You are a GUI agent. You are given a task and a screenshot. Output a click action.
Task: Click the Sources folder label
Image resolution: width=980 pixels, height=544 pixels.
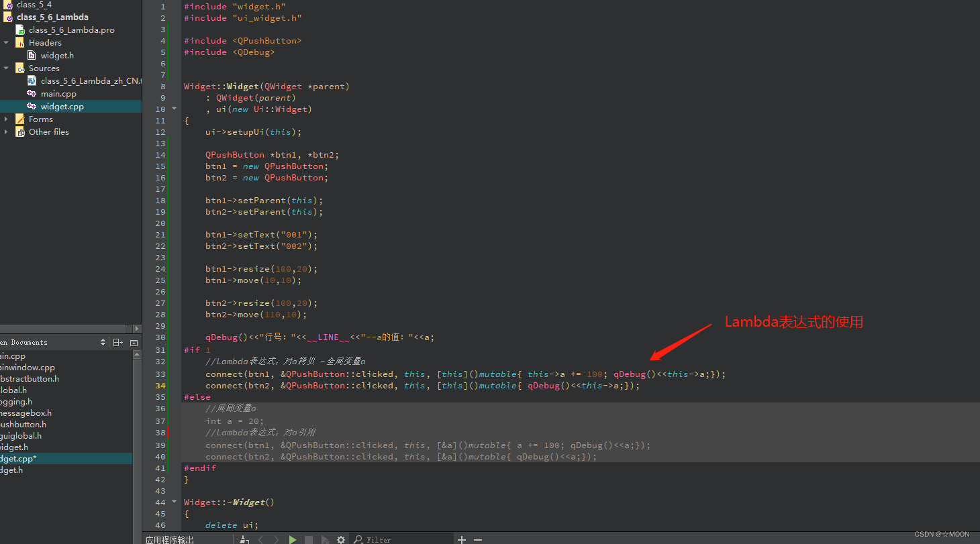coord(44,68)
